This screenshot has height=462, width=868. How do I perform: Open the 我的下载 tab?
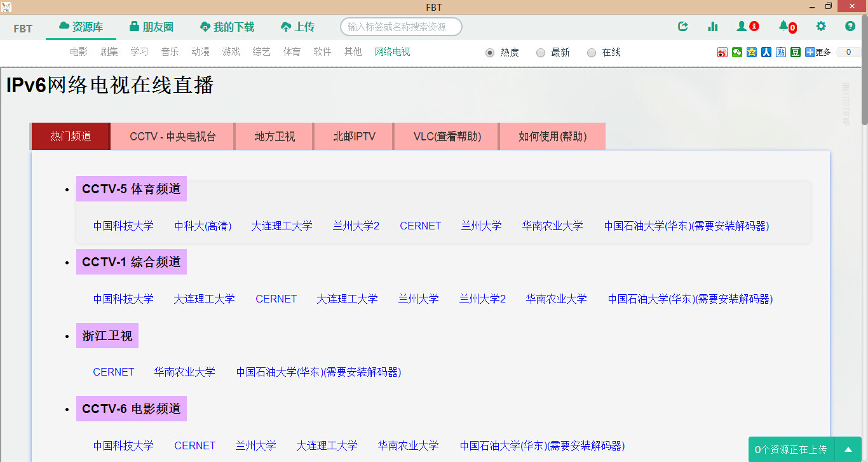coord(227,27)
